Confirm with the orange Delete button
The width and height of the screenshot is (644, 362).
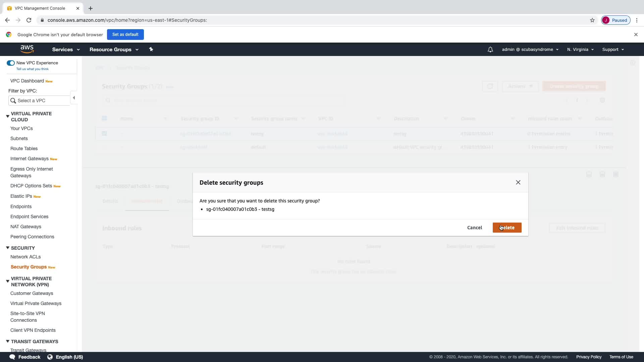[x=507, y=228]
